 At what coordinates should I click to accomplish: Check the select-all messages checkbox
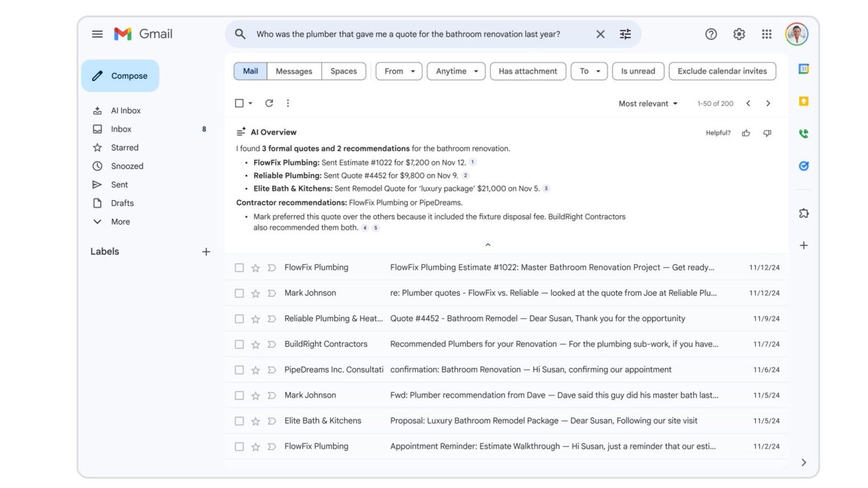tap(239, 103)
